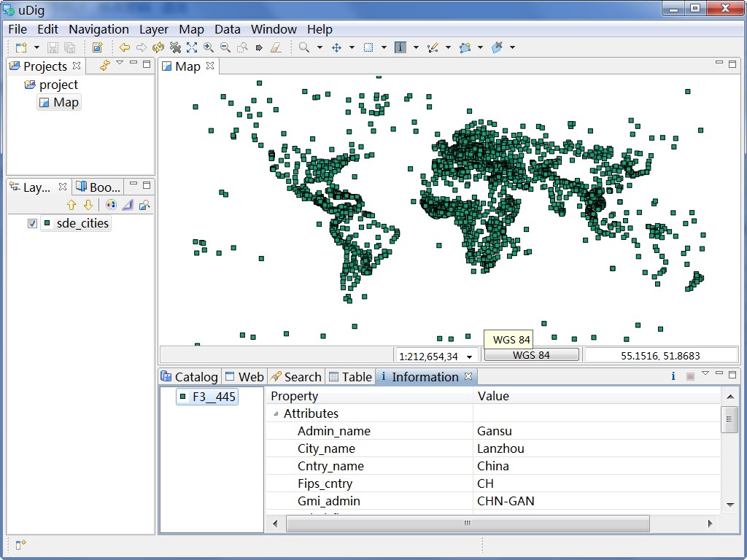Screen dimensions: 747x560
Task: Collapse the Attributes tree node
Action: tap(276, 414)
